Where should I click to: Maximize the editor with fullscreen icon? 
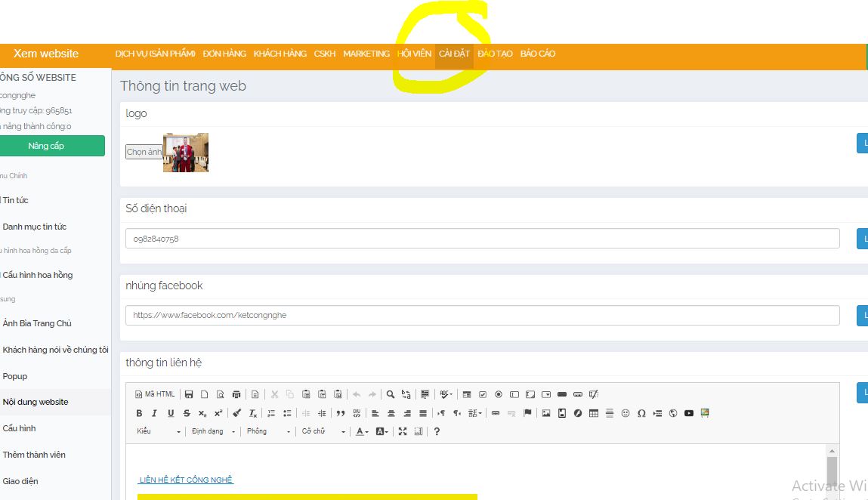point(403,431)
